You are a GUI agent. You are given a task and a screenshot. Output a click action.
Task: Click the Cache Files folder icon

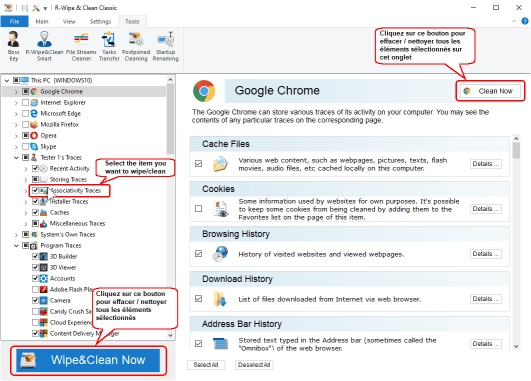220,164
